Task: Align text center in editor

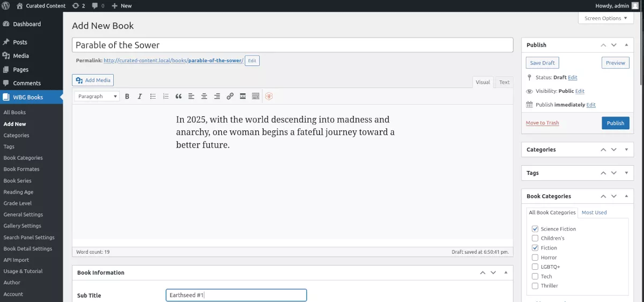Action: tap(204, 97)
